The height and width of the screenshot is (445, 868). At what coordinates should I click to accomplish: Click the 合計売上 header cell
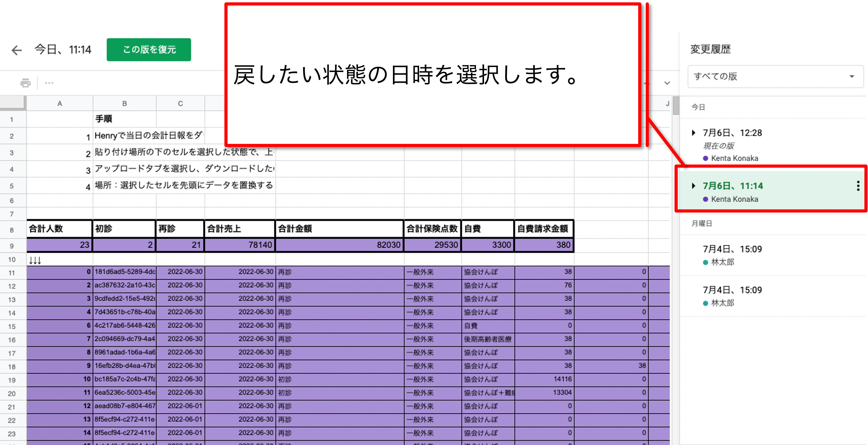click(x=240, y=229)
